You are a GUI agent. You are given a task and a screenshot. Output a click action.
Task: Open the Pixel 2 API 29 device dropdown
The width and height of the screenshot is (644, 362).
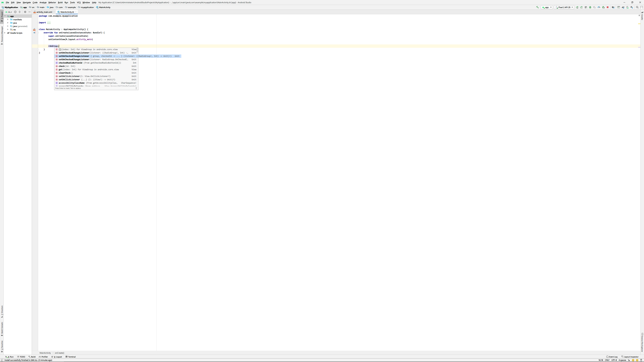(x=564, y=7)
